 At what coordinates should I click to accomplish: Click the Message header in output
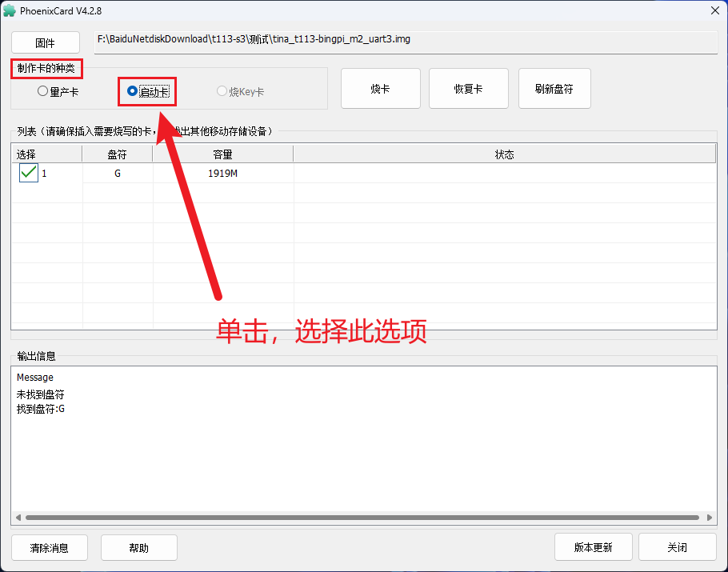click(35, 377)
